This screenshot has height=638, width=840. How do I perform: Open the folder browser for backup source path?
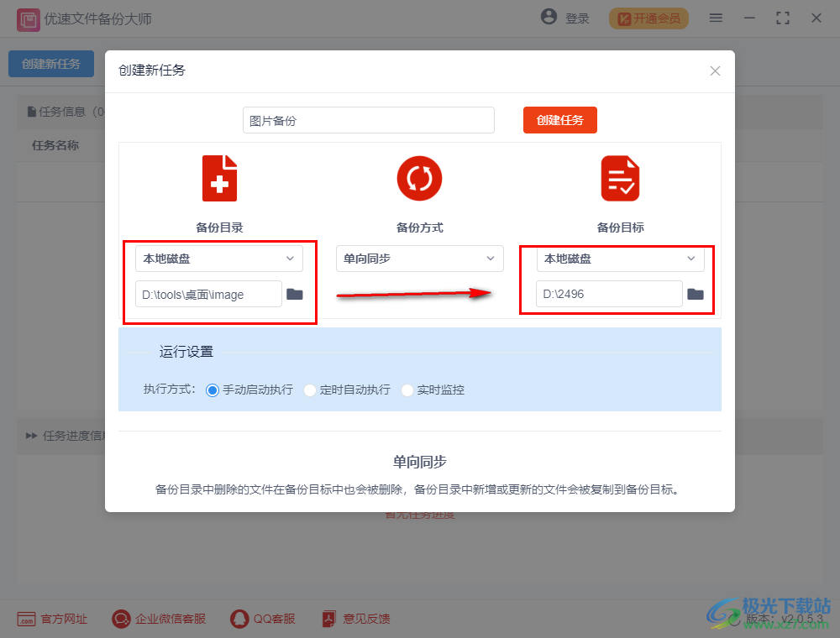[296, 294]
